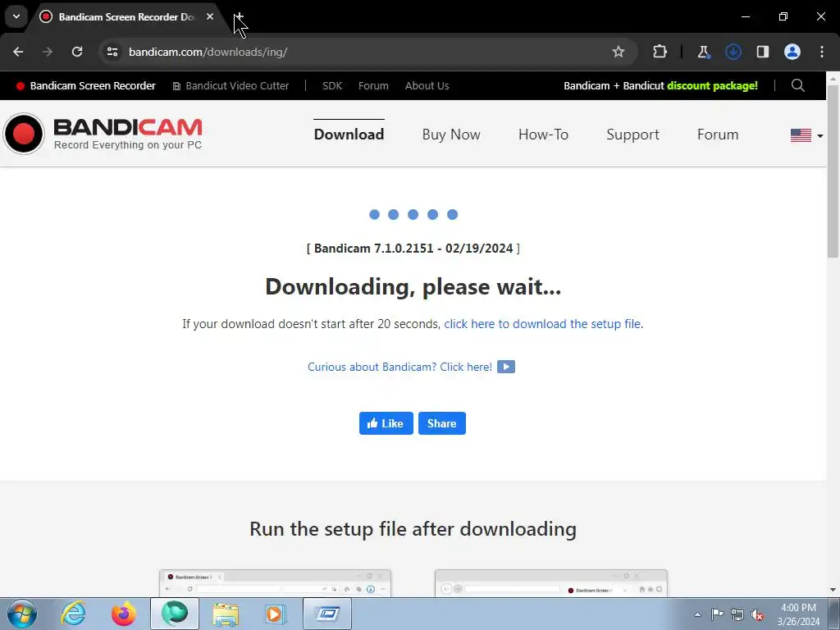
Task: Click the muted volume tray icon
Action: click(757, 614)
